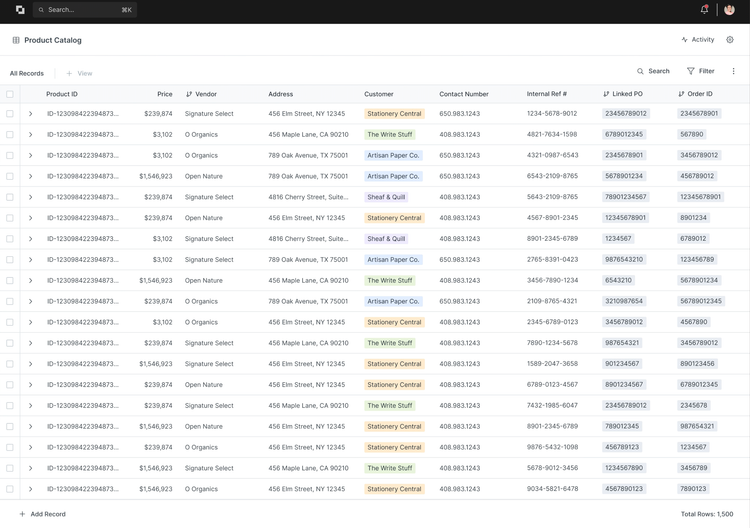Click Linked PO chip 6543210
This screenshot has height=528, width=750.
(618, 281)
